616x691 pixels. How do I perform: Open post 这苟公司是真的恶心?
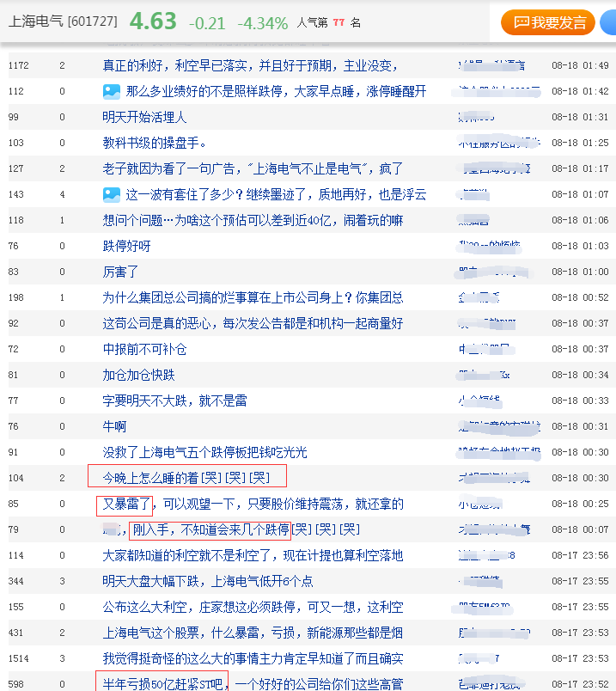pyautogui.click(x=253, y=323)
